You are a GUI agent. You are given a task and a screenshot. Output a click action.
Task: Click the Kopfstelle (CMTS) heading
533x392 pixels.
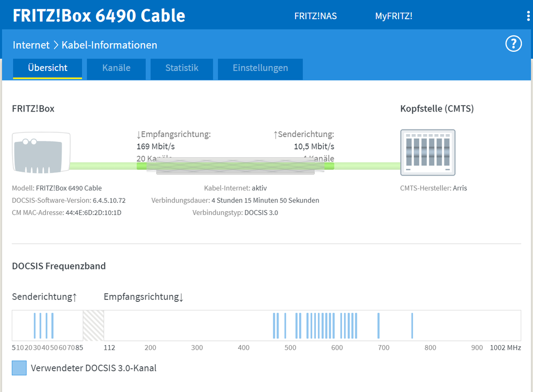pos(437,109)
